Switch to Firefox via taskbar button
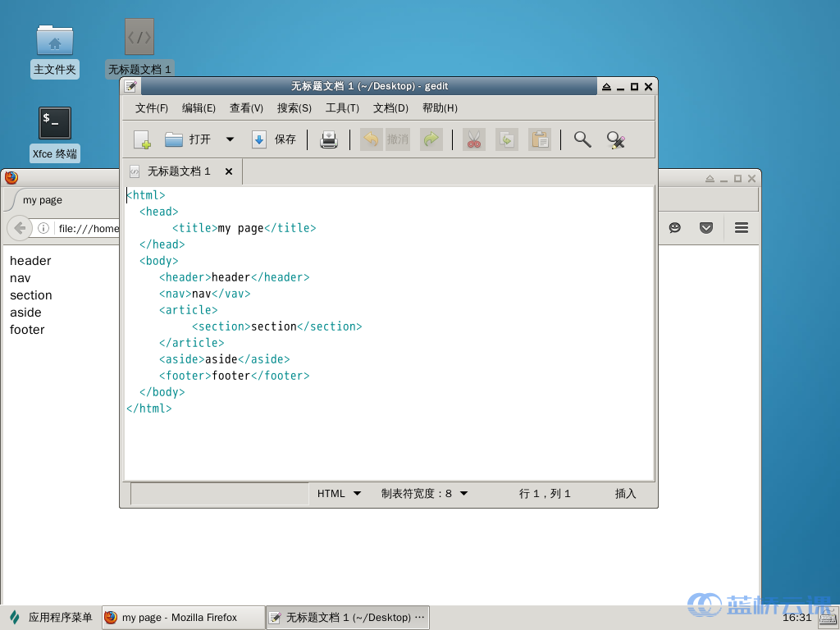This screenshot has width=840, height=630. point(182,618)
